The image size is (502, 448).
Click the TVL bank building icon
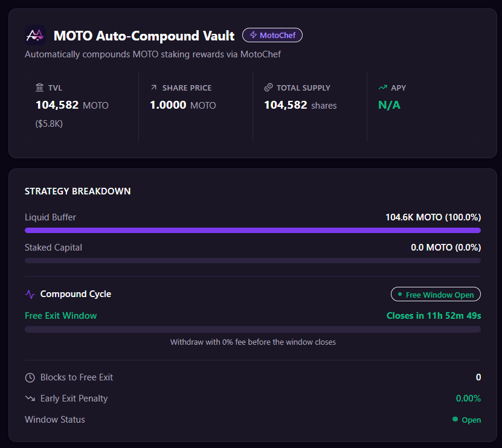(39, 88)
